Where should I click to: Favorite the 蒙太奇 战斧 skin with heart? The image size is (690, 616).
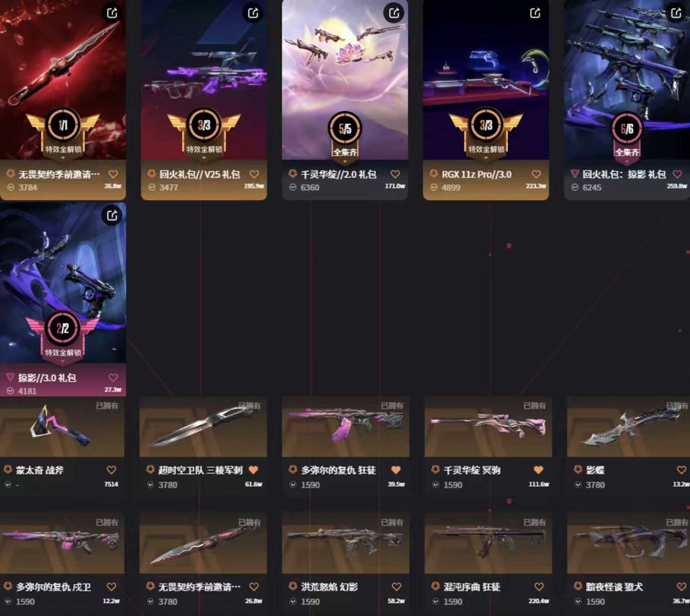tap(111, 470)
